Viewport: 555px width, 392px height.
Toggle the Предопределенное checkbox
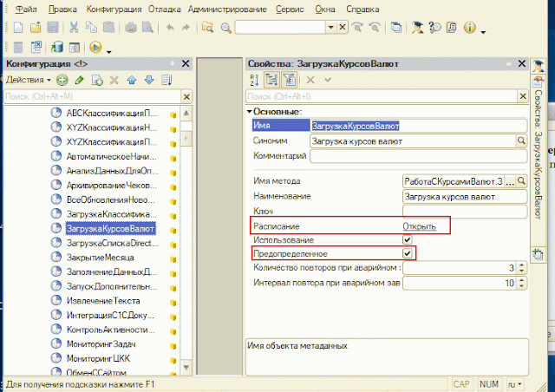[x=408, y=253]
